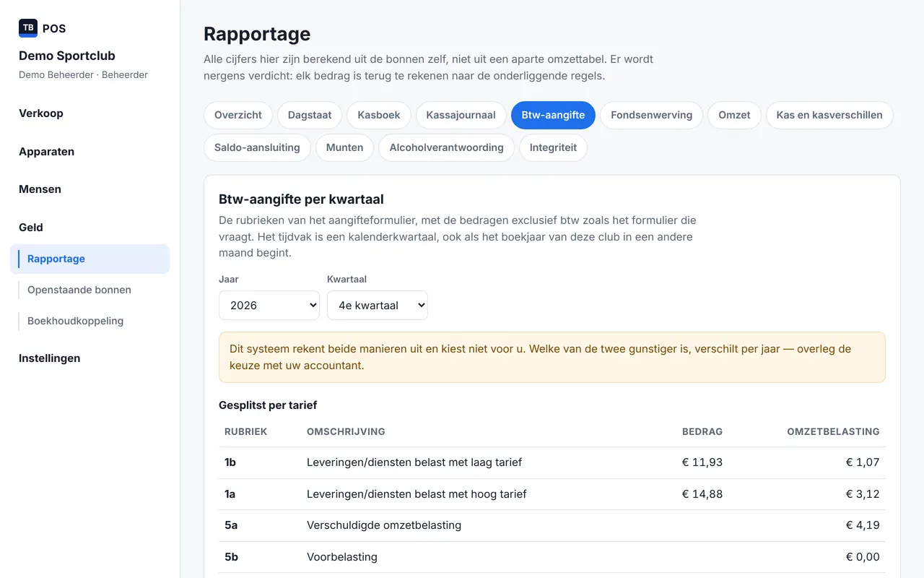
Task: Click the € 3,12 omzetbelasting cell
Action: pos(863,494)
